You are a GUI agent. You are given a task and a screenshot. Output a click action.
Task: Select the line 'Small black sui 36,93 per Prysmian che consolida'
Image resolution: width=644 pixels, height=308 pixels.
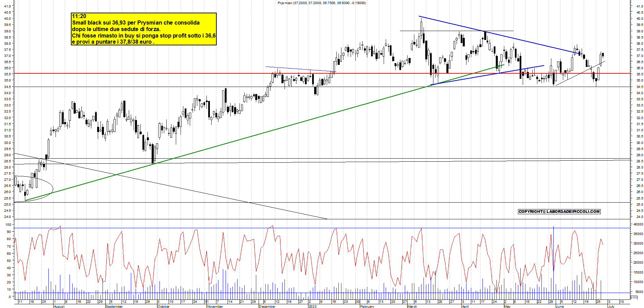coord(136,23)
